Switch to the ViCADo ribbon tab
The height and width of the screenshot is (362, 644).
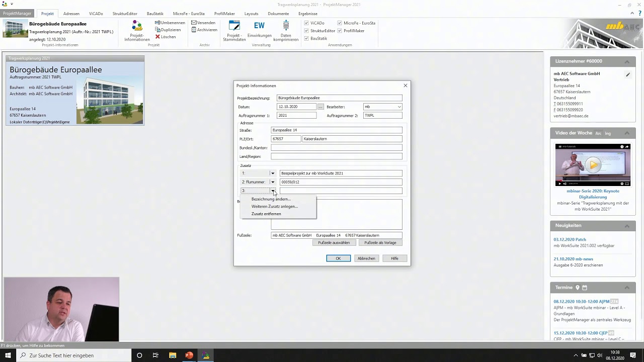[96, 14]
